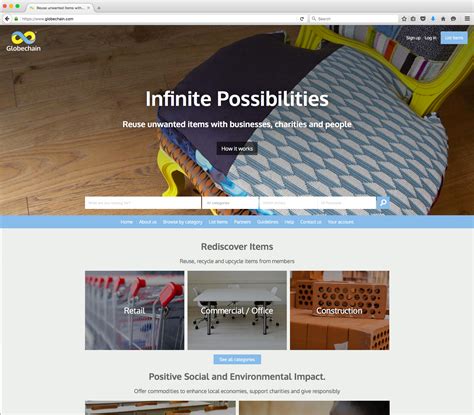Open Partners from the blue nav bar
Image resolution: width=474 pixels, height=415 pixels.
[242, 222]
